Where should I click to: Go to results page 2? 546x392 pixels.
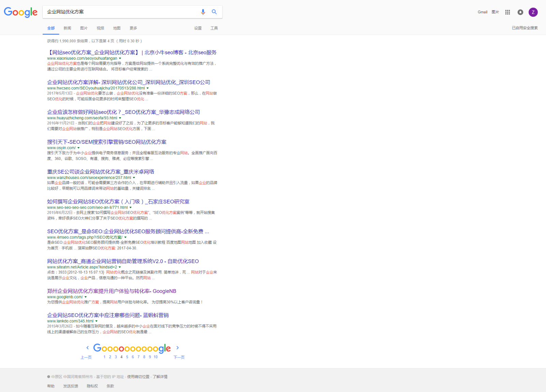click(x=110, y=357)
